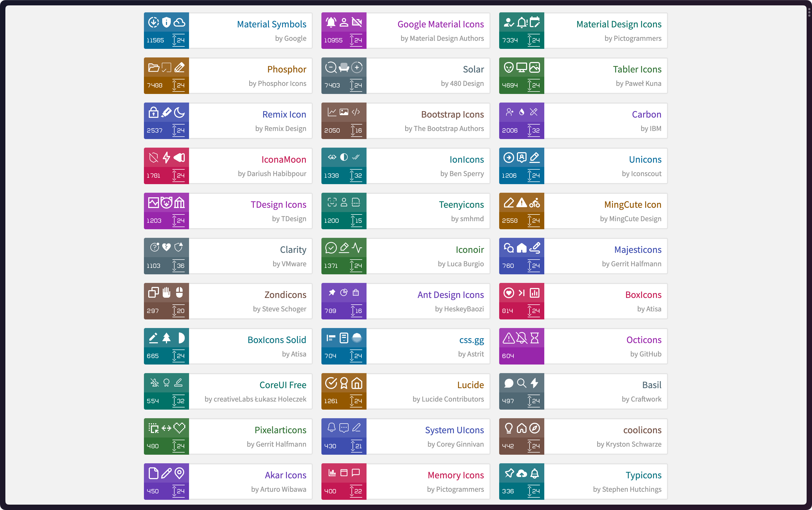This screenshot has height=510, width=812.
Task: Click the bell icon in Google Material Icons
Action: point(331,22)
